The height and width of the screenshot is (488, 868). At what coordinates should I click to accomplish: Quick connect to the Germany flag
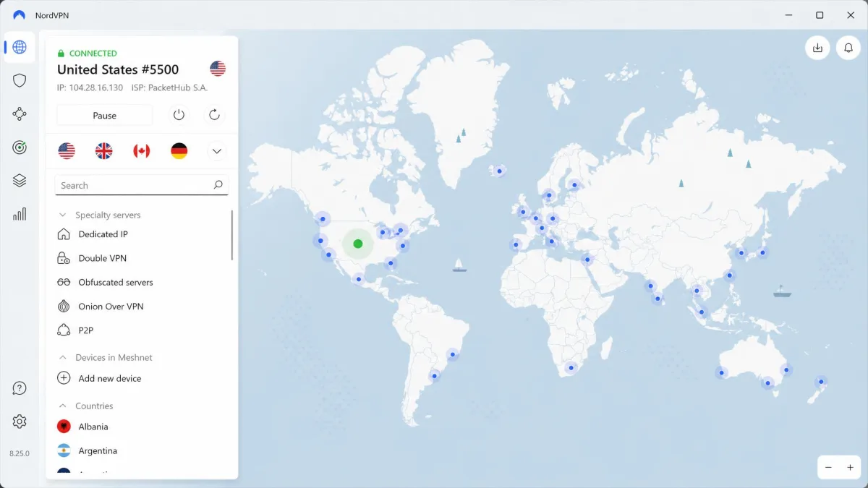pyautogui.click(x=179, y=151)
